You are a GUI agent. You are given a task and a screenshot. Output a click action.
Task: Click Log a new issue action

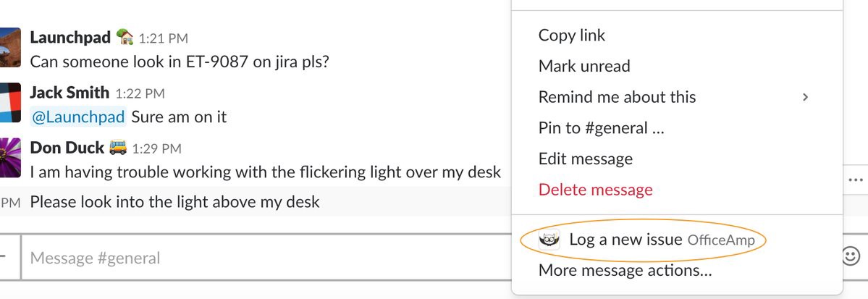[625, 240]
